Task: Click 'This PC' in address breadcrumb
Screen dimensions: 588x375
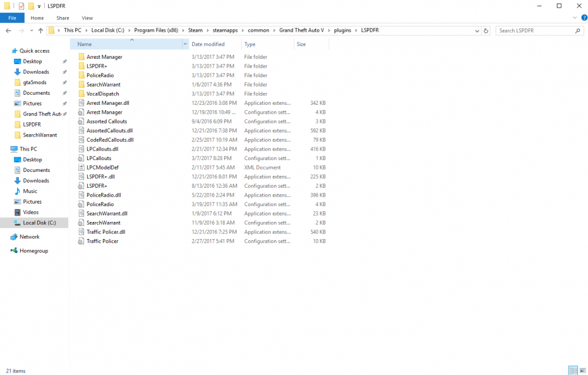Action: (x=72, y=31)
